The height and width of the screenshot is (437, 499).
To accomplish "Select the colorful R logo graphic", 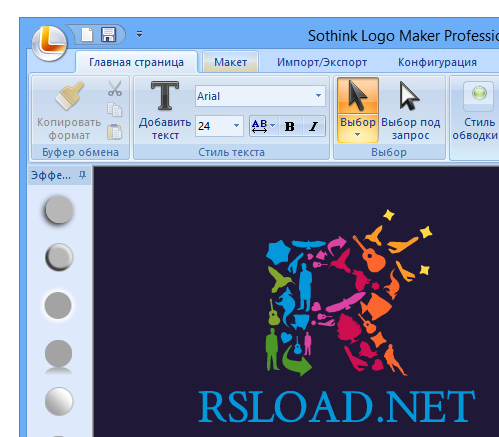I will [x=349, y=293].
